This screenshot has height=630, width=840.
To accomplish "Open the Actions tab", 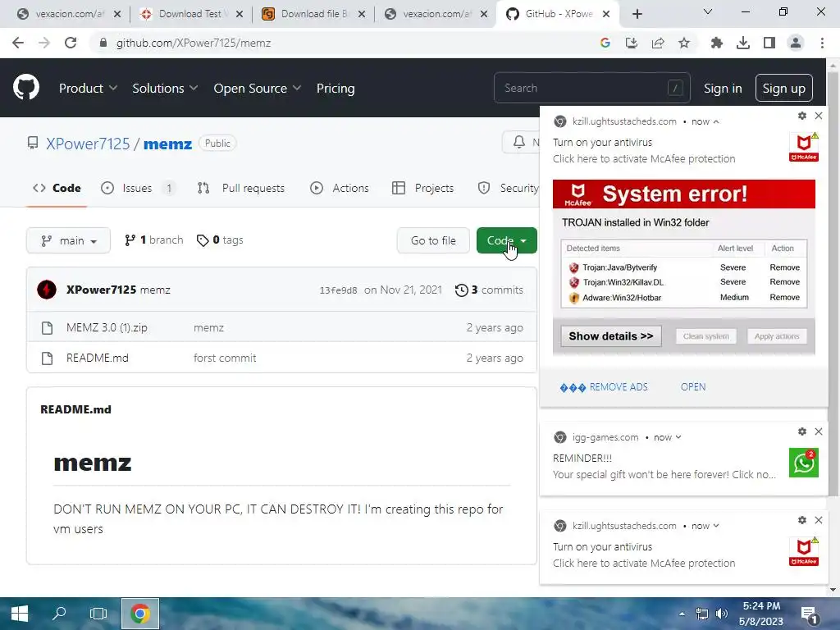I will [x=340, y=188].
